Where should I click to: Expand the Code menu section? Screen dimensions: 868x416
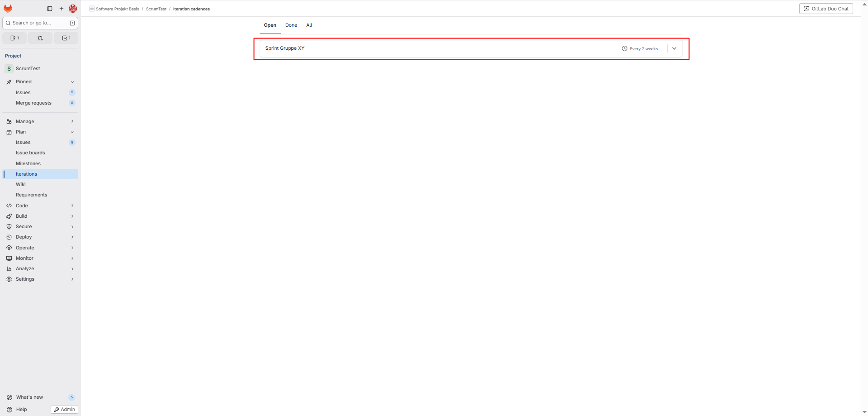click(72, 206)
